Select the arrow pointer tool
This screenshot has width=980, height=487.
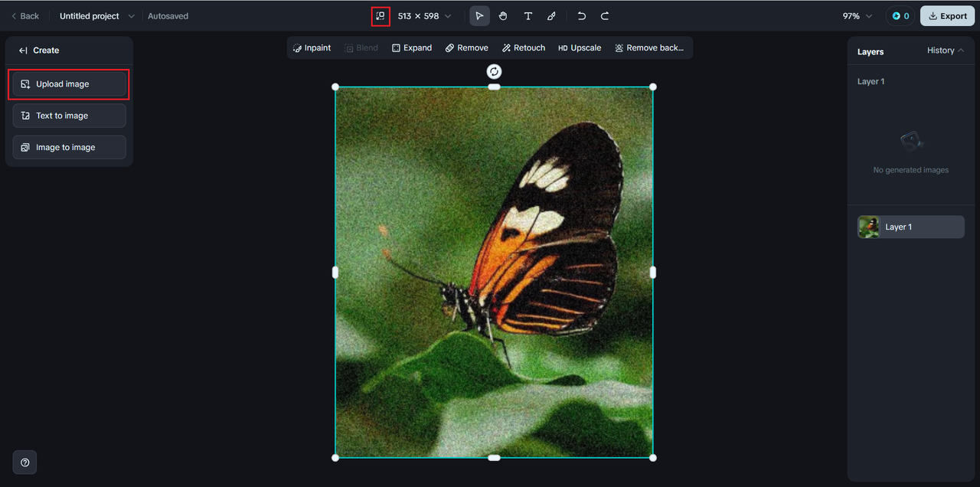point(479,16)
